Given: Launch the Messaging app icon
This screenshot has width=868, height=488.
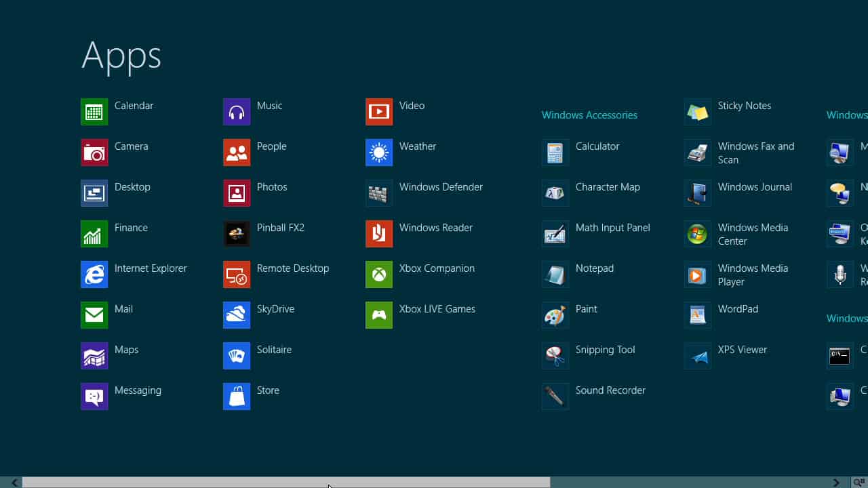Looking at the screenshot, I should tap(94, 396).
